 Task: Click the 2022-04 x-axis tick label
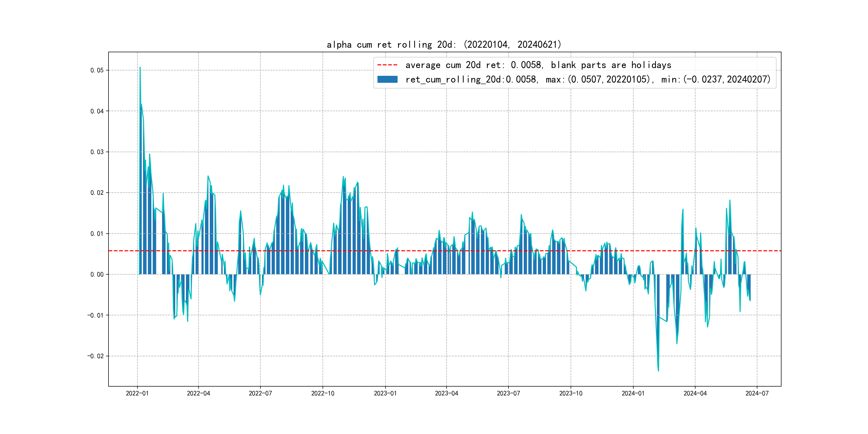pos(199,393)
